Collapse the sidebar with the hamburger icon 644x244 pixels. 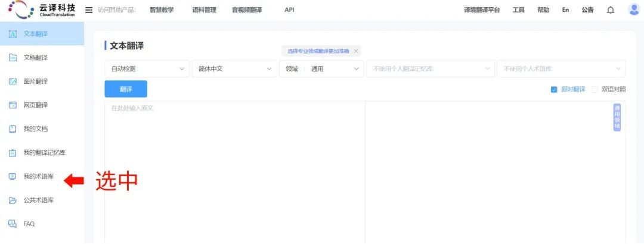coord(89,10)
